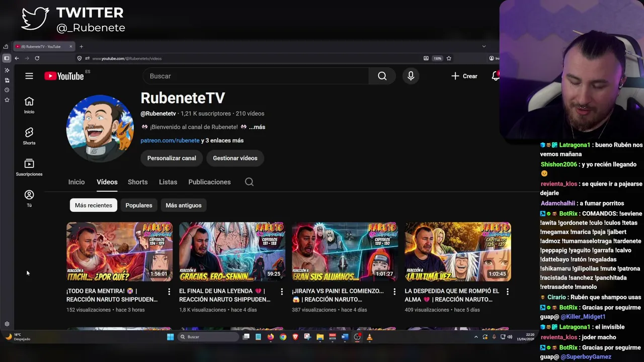Image resolution: width=644 pixels, height=362 pixels.
Task: Click the taskbar Buscar search box
Action: [x=208, y=337]
